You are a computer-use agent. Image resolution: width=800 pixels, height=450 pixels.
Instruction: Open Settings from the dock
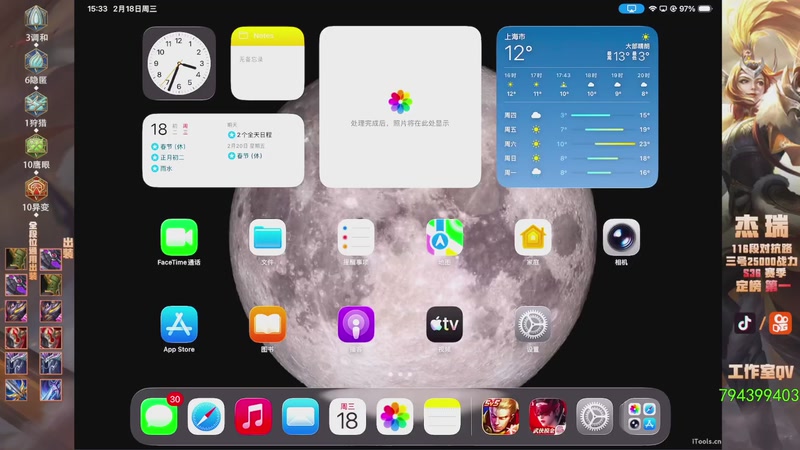click(x=594, y=417)
